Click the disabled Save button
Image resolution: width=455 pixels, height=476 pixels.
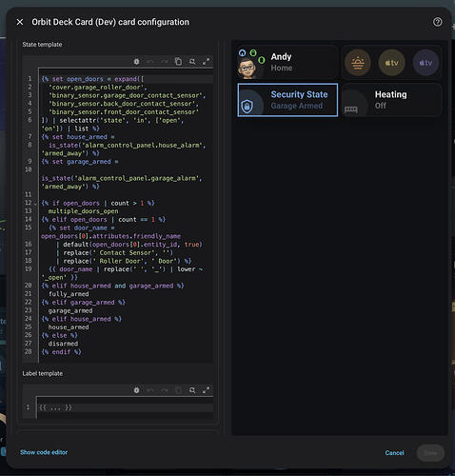pos(430,453)
